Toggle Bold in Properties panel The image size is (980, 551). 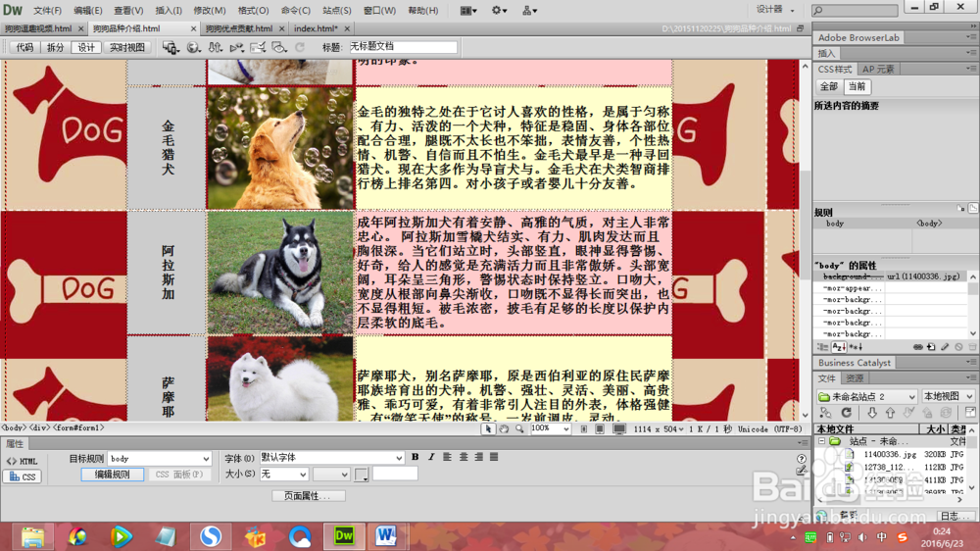coord(415,457)
